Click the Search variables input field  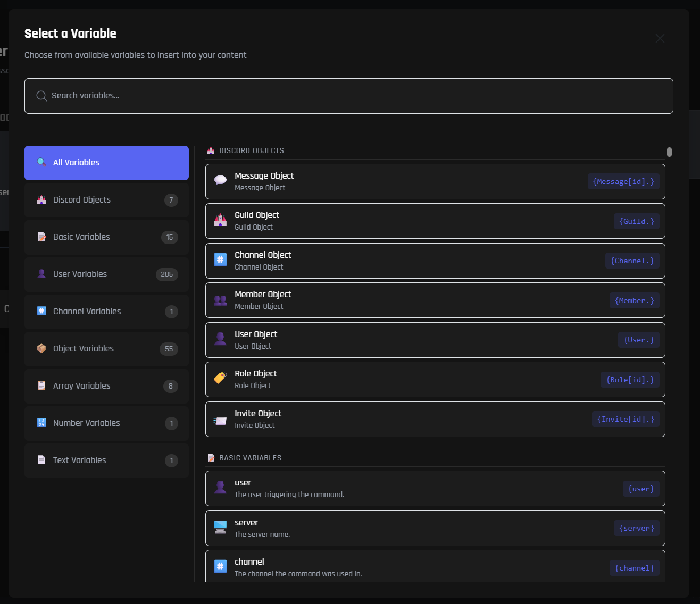(351, 96)
